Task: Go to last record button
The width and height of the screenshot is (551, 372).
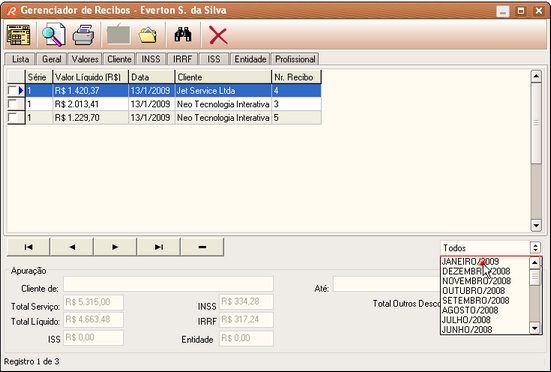Action: 159,247
